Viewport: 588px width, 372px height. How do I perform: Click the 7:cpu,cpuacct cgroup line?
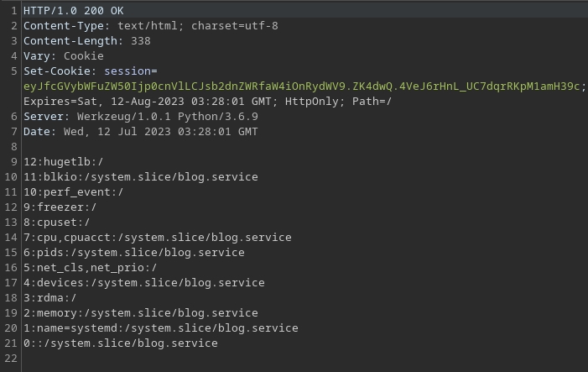[157, 238]
